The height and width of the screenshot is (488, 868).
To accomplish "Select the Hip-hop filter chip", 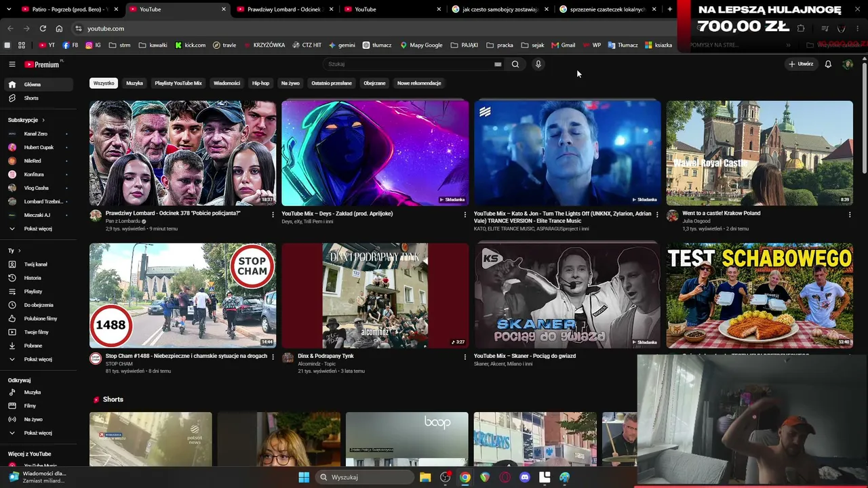I will coord(261,83).
